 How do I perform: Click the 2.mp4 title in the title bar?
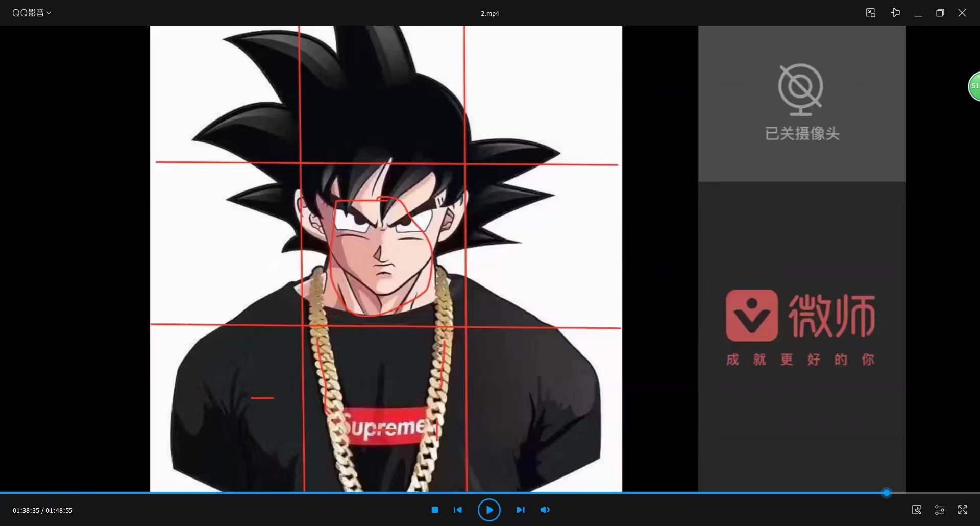click(489, 13)
